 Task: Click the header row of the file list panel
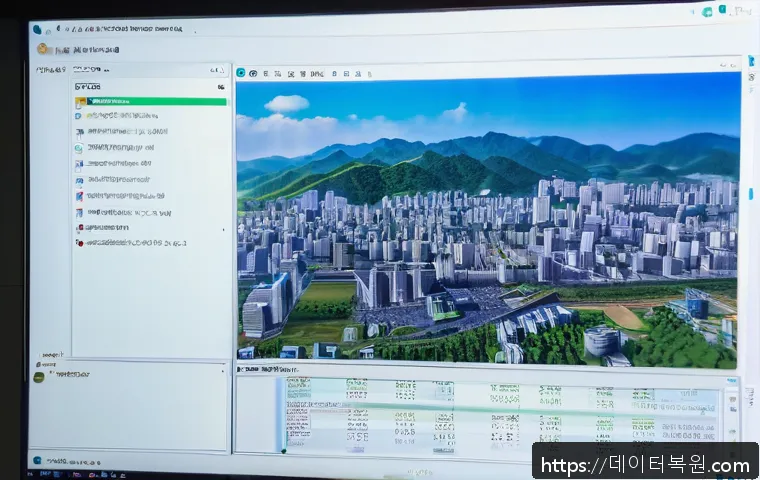click(x=150, y=87)
